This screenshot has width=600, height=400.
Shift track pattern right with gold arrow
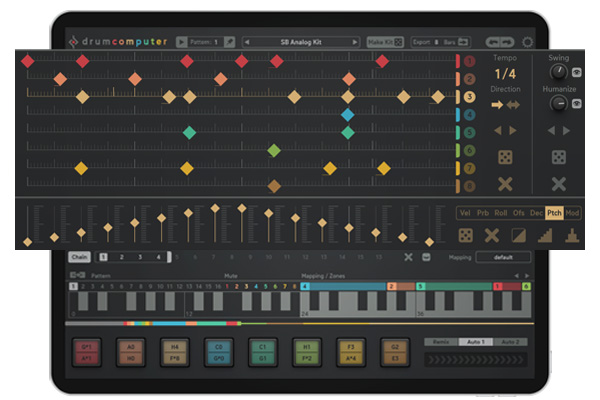coord(513,131)
